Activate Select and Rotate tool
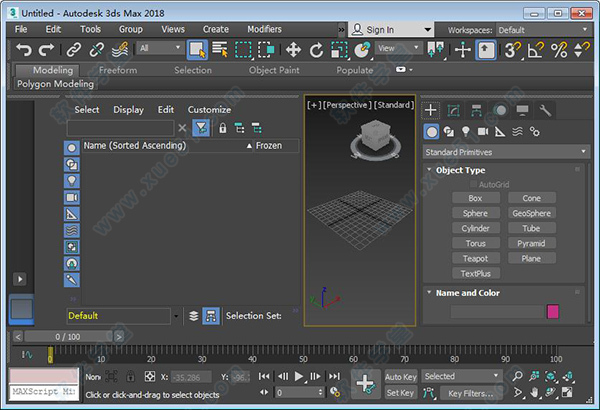Screen dimensions: 600x410 316,50
